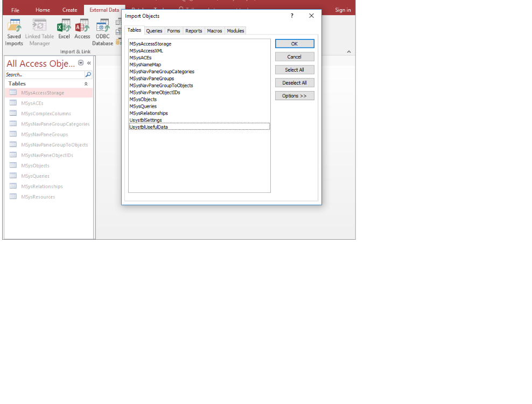
Task: Open the Saved Imports icon
Action: click(14, 33)
